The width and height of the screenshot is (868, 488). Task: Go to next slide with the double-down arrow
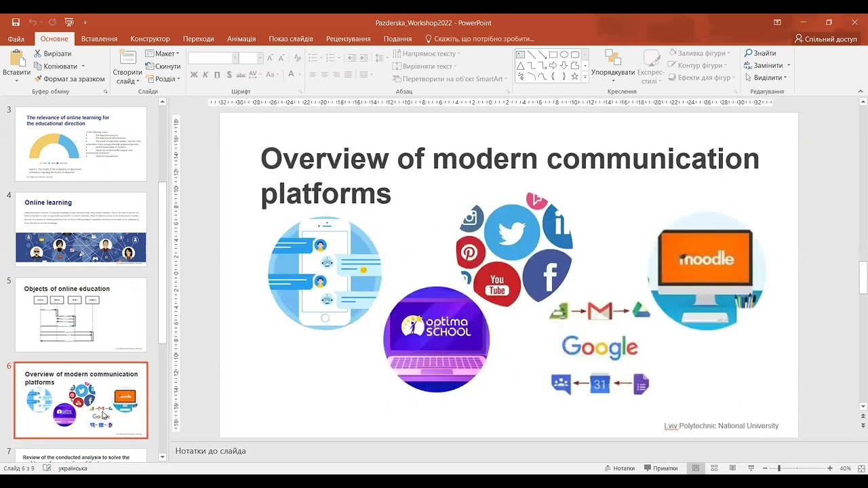pos(863,426)
